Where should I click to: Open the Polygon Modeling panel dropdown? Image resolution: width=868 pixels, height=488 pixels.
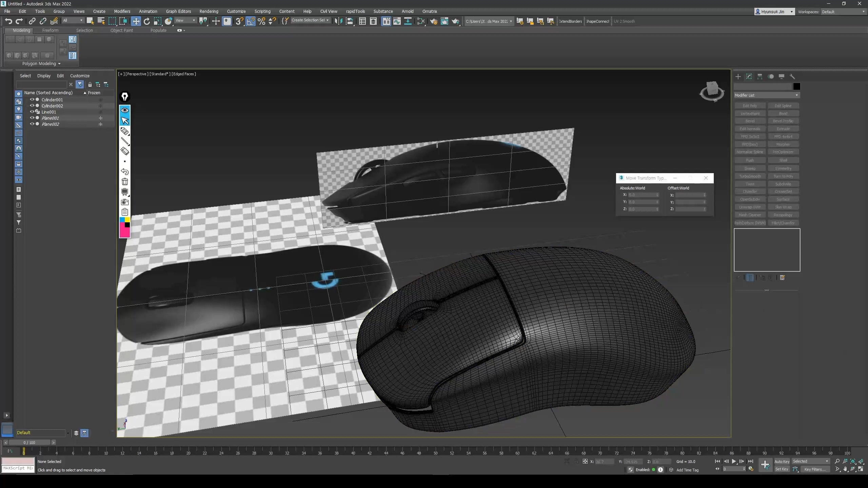coord(41,64)
